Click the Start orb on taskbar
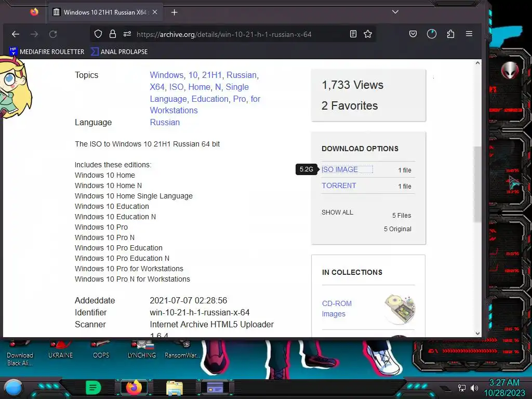This screenshot has width=532, height=399. click(x=13, y=388)
